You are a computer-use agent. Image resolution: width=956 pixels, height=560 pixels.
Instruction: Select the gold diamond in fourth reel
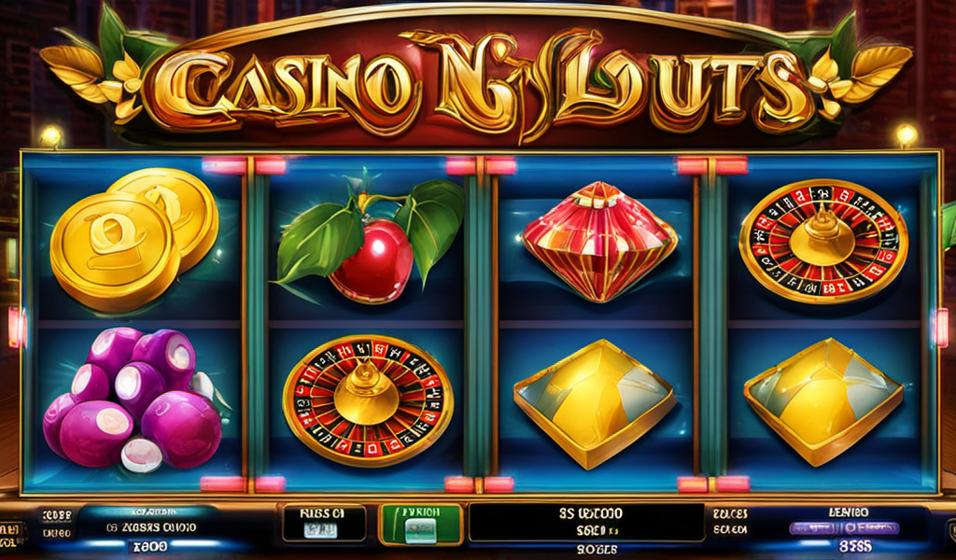pyautogui.click(x=823, y=401)
